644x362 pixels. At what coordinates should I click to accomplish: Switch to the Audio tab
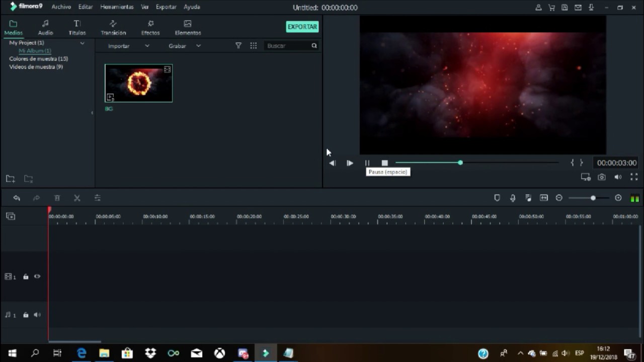tap(45, 28)
